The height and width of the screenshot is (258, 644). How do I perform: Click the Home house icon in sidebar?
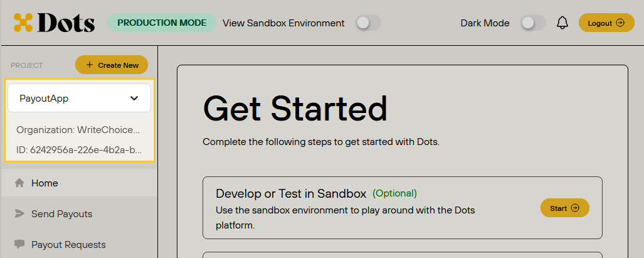point(19,183)
